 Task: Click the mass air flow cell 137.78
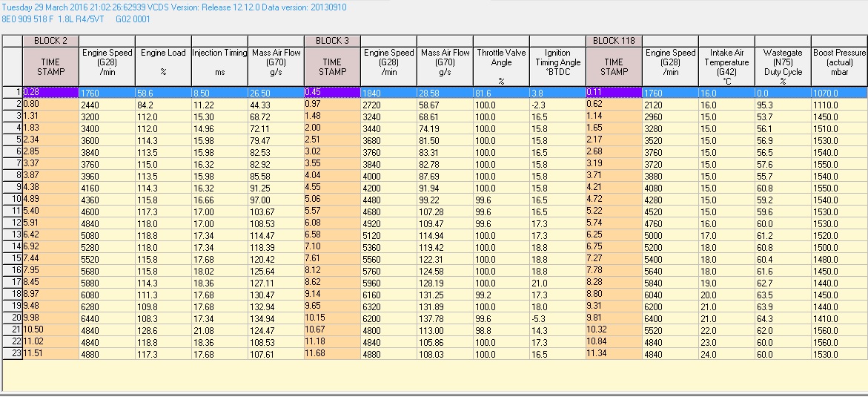point(445,318)
